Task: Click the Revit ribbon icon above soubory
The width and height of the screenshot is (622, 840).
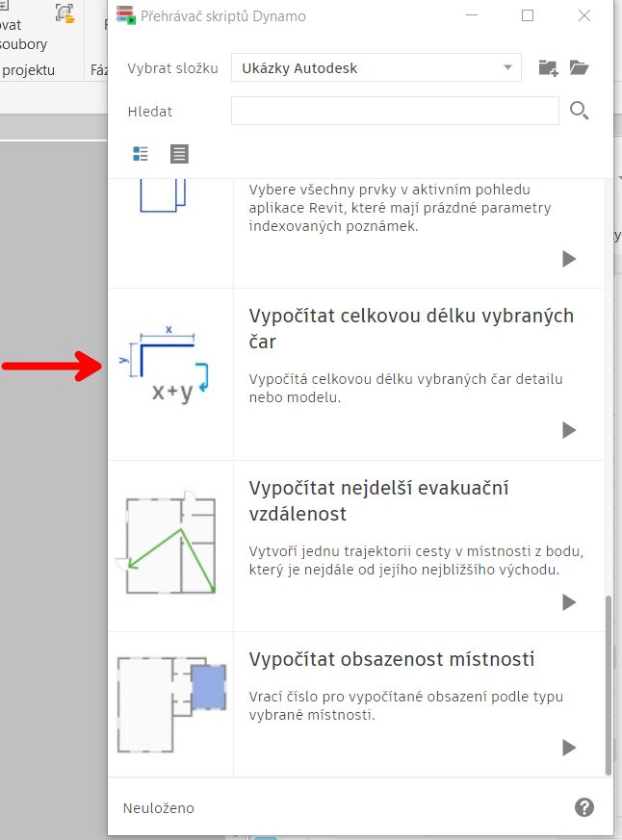Action: tap(65, 13)
